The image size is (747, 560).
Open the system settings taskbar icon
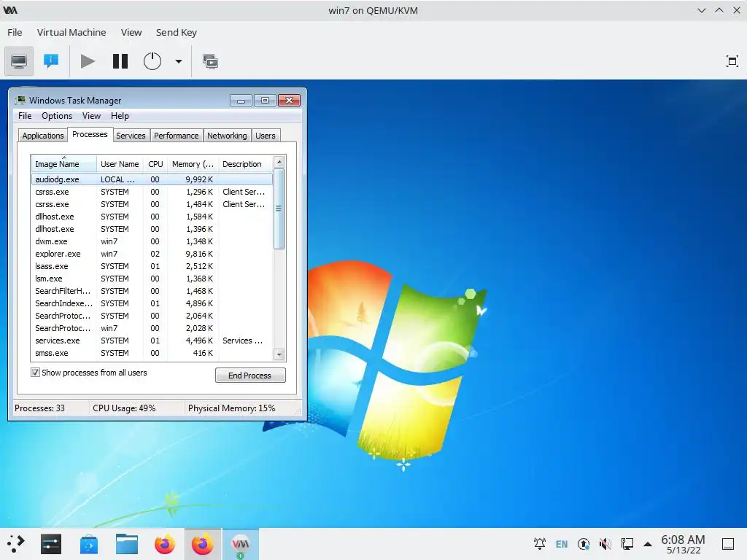pos(51,544)
